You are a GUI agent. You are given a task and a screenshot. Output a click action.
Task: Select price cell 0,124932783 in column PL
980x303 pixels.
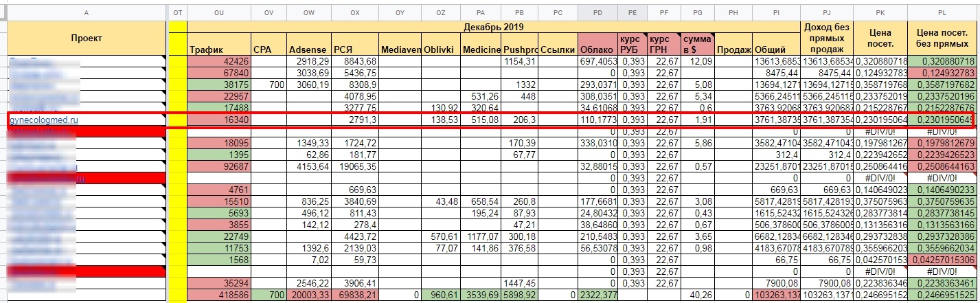(942, 74)
